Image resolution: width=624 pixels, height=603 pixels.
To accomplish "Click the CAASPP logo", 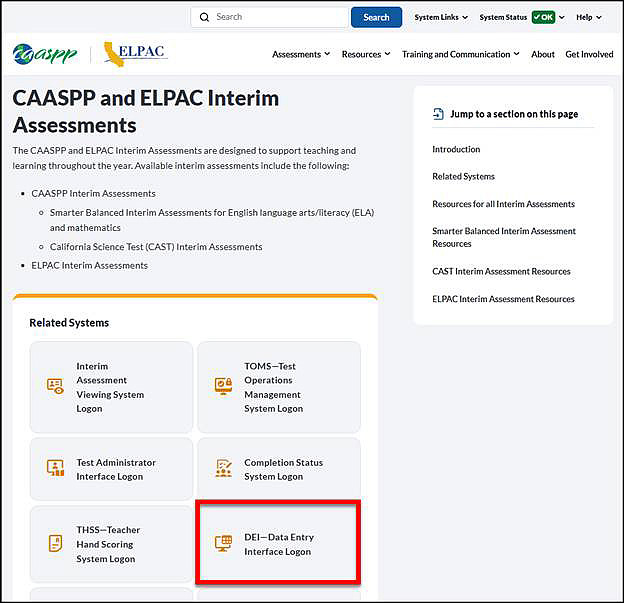I will click(x=45, y=54).
